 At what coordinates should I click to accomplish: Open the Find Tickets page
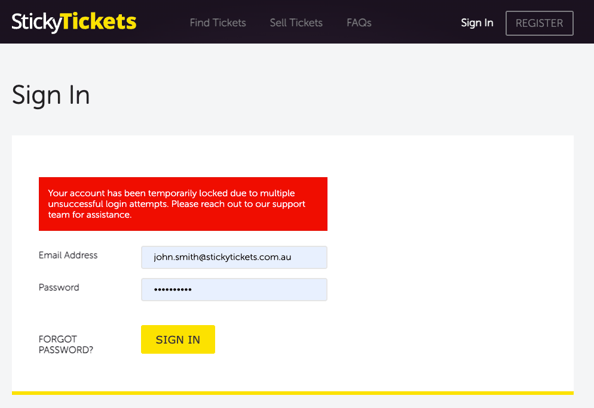tap(218, 23)
